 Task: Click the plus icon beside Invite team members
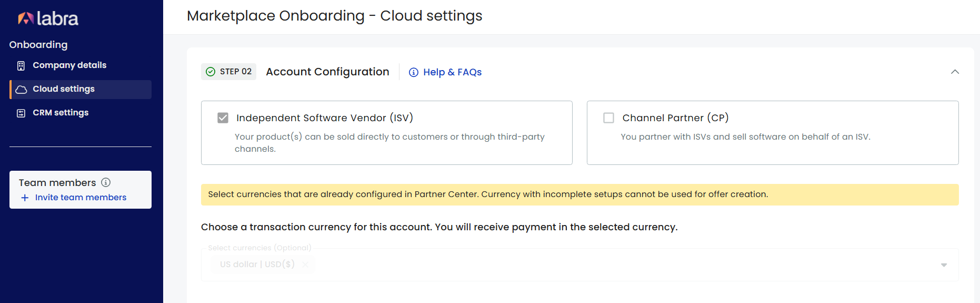25,198
